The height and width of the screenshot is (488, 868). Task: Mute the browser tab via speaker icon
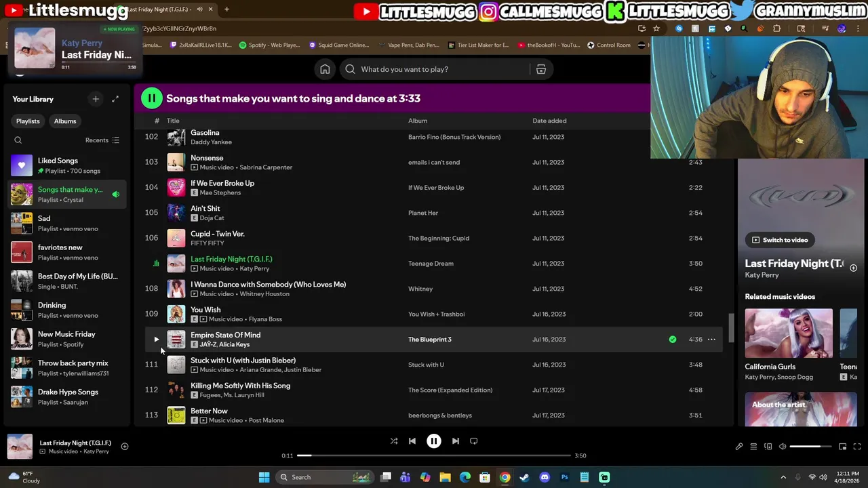[199, 9]
